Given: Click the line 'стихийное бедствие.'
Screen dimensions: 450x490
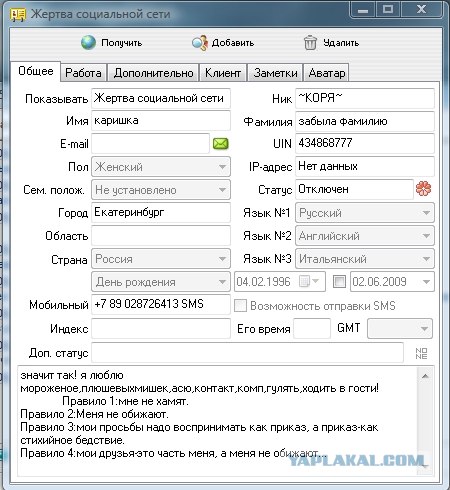Looking at the screenshot, I should tap(72, 440).
